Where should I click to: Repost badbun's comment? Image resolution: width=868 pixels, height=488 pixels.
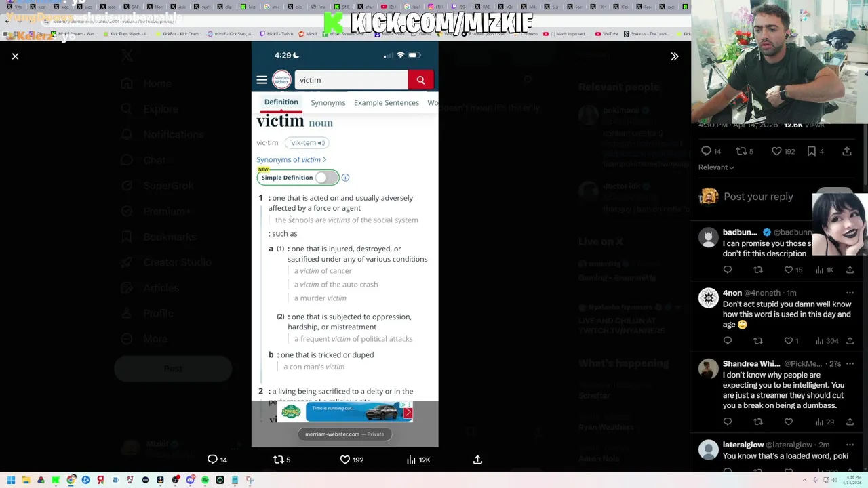[758, 270]
